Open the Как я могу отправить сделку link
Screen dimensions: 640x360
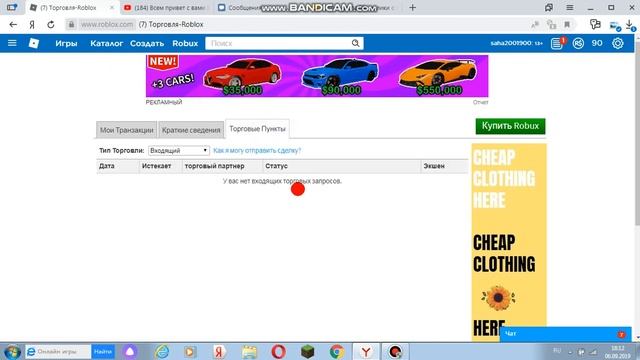(257, 151)
